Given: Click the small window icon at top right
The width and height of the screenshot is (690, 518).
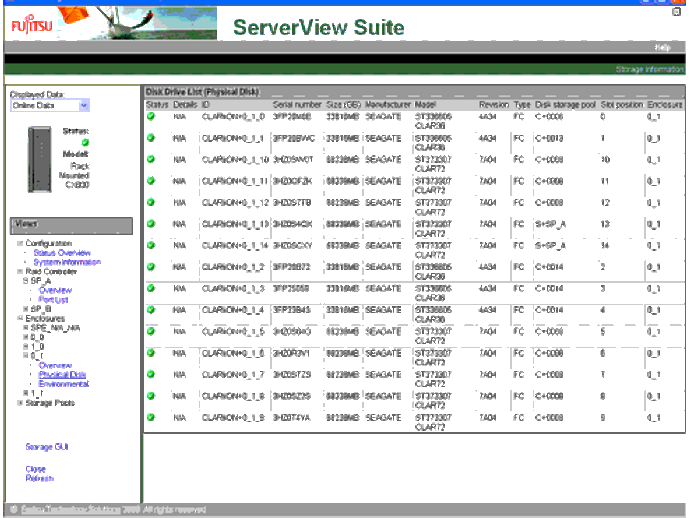Looking at the screenshot, I should point(676,12).
